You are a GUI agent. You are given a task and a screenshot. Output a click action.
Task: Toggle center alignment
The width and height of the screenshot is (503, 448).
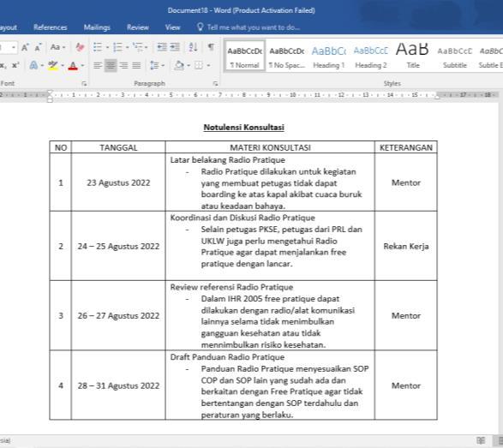point(111,66)
